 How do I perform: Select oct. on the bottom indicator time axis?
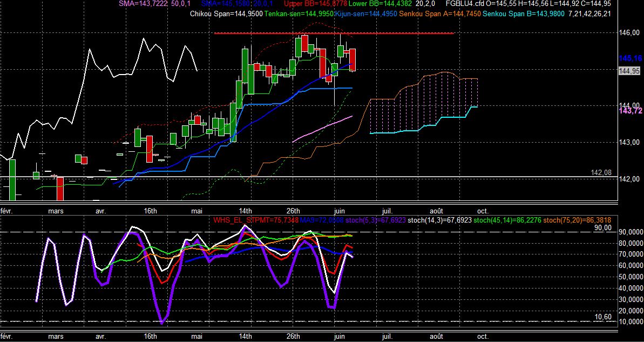483,336
